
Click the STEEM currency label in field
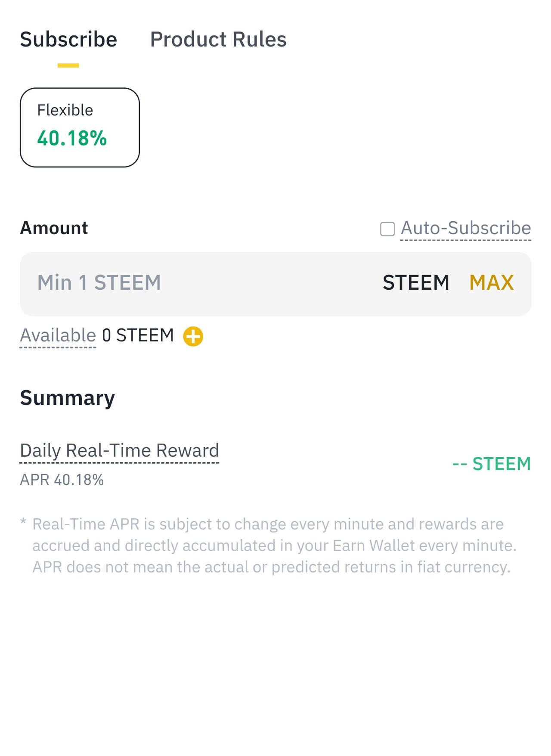coord(416,283)
